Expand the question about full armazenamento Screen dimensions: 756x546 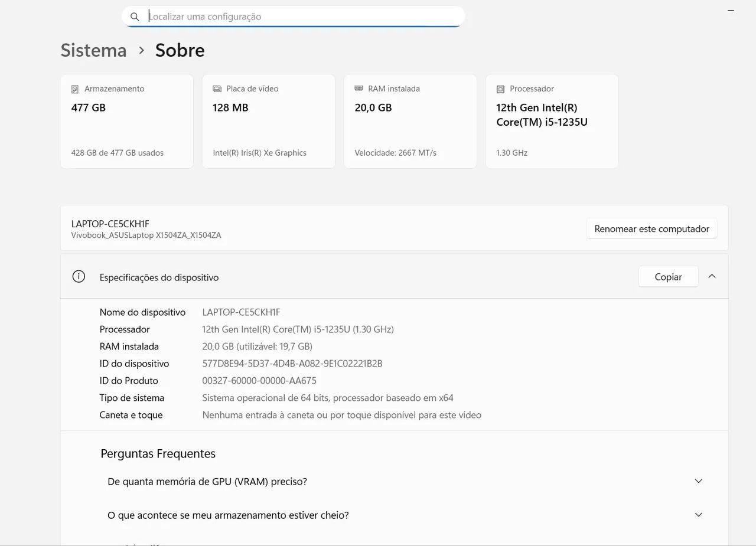tap(698, 515)
